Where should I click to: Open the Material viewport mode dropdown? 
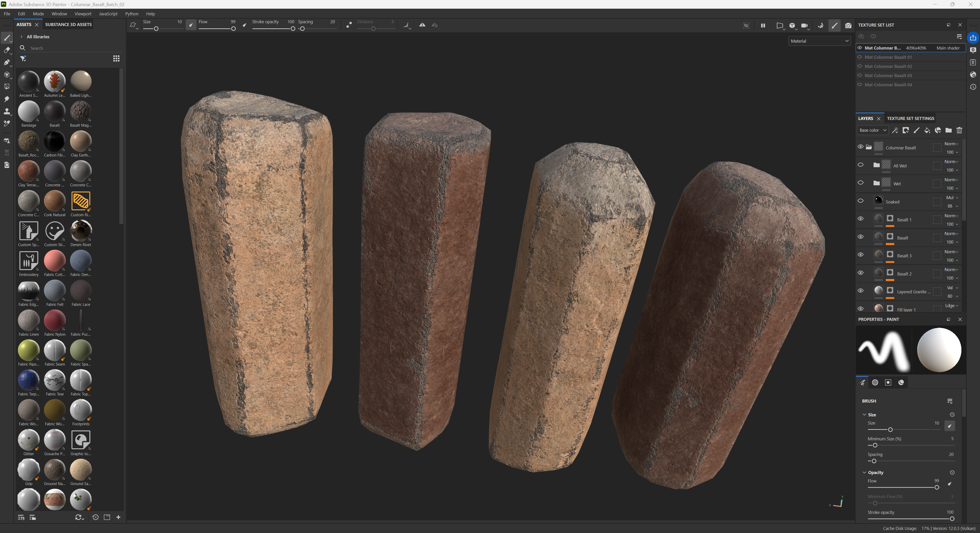click(x=819, y=41)
